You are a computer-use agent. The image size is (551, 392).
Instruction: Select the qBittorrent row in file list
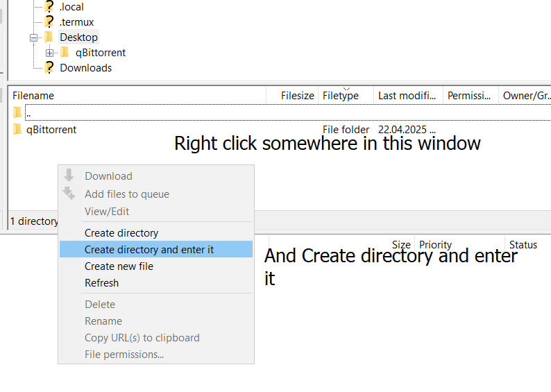click(x=280, y=130)
